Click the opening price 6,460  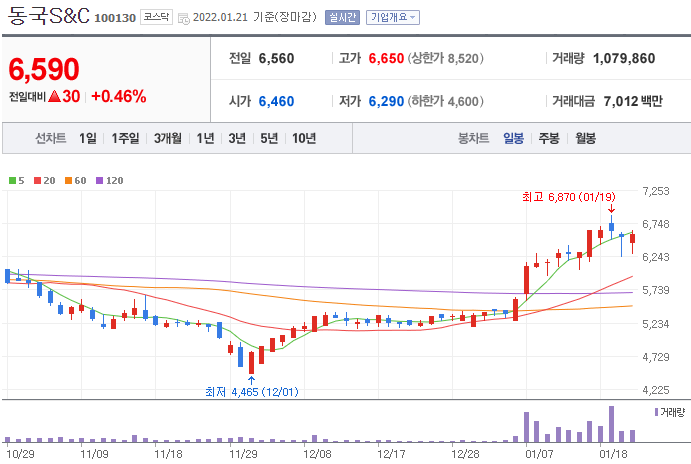coord(276,101)
